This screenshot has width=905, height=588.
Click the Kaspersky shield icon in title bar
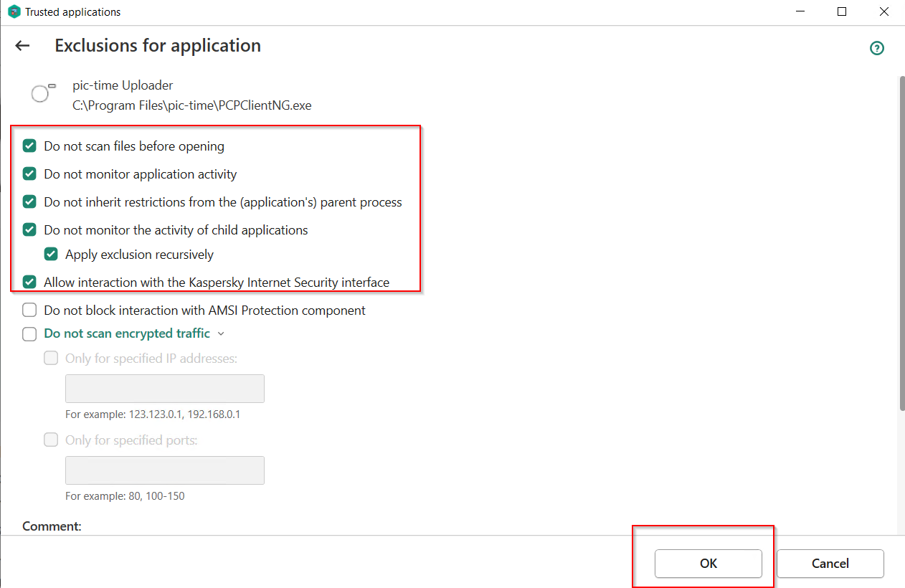click(x=14, y=11)
